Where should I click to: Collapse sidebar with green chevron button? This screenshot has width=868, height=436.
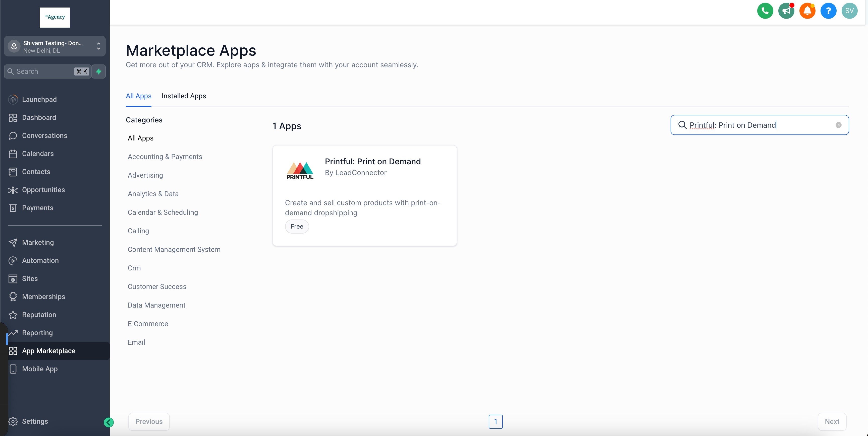[108, 422]
